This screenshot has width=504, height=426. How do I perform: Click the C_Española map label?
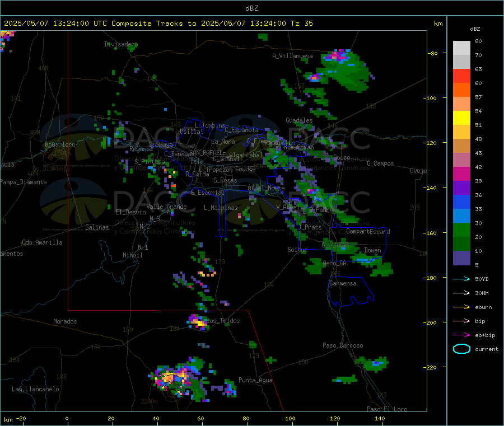[241, 130]
